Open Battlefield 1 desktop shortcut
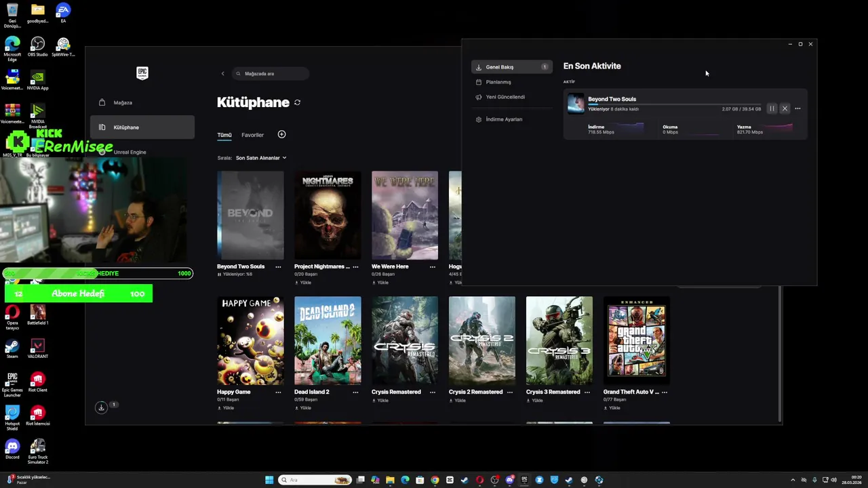868x488 pixels. tap(37, 315)
